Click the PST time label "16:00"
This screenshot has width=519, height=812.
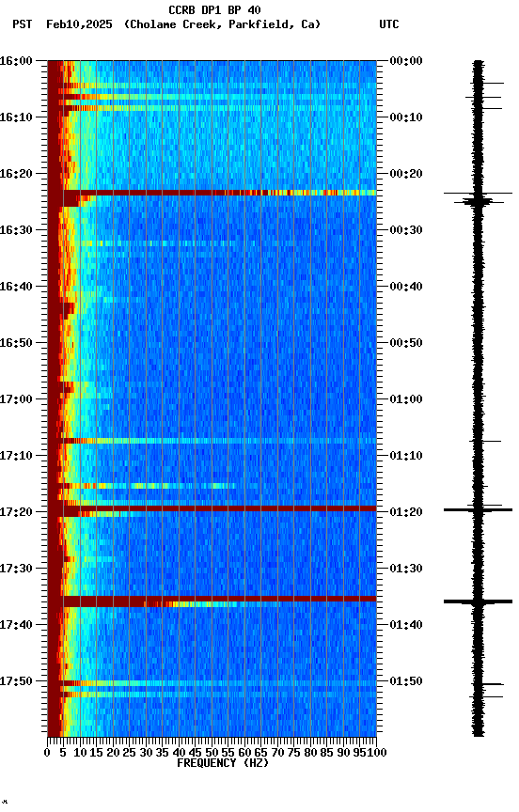pyautogui.click(x=16, y=61)
